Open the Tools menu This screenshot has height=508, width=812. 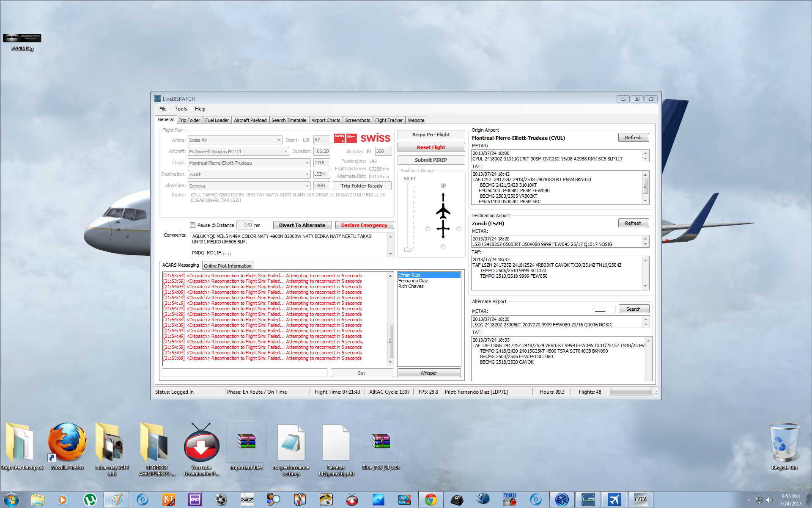point(181,109)
